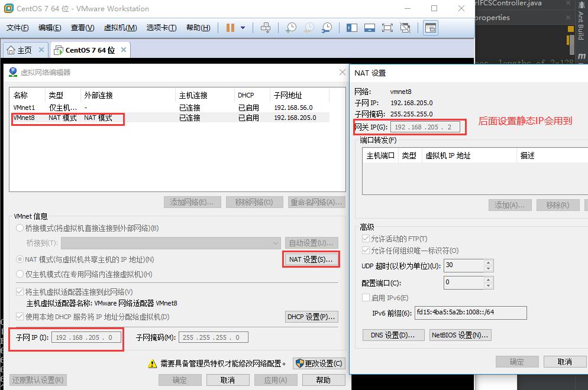
Task: Increase the 配置端口 value
Action: (488, 280)
